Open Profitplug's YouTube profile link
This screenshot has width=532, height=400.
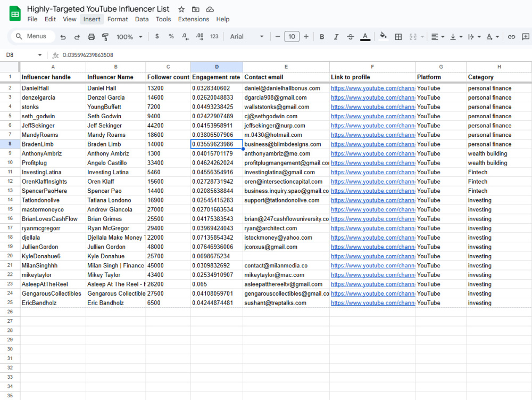point(373,163)
